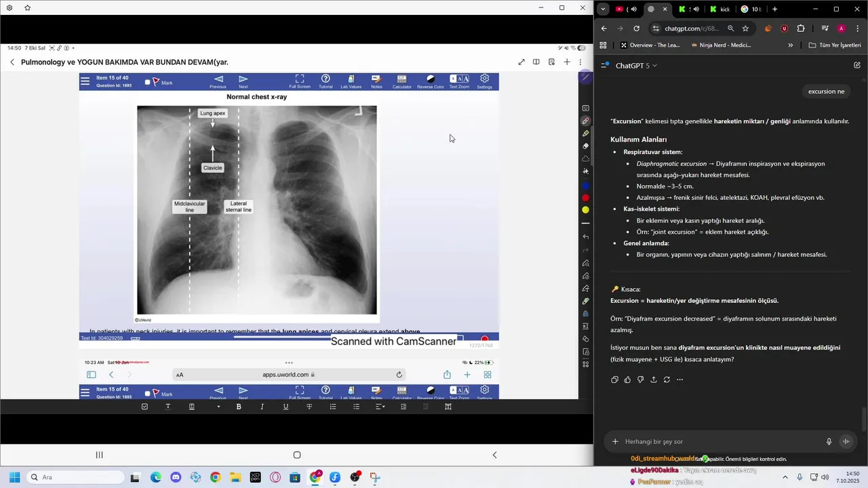Open ChatGPT 5 model selector dropdown
This screenshot has width=868, height=488.
coord(636,66)
